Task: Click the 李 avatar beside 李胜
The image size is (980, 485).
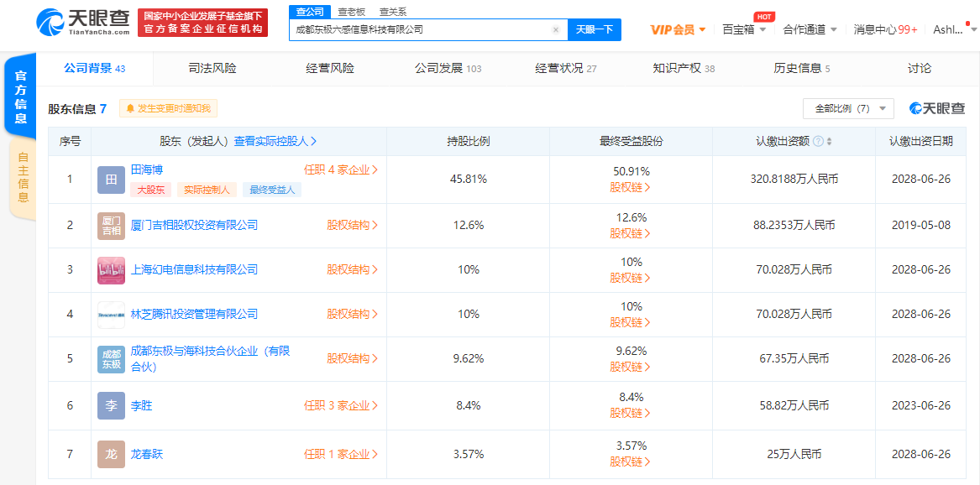Action: pos(111,405)
